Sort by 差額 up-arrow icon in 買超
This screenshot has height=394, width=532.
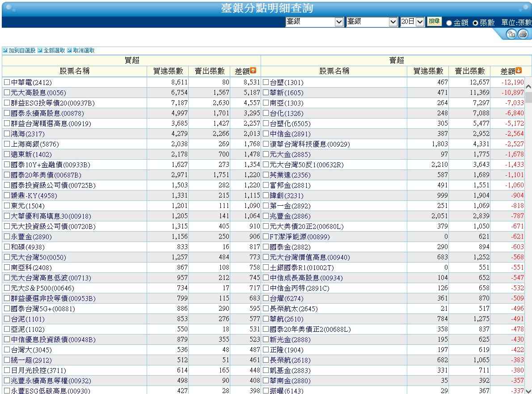[x=253, y=71]
